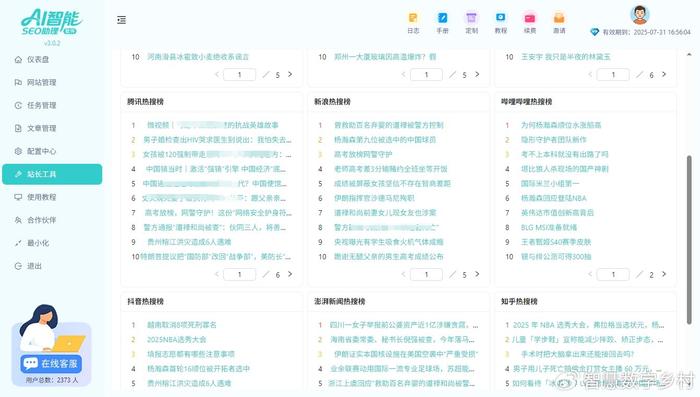The width and height of the screenshot is (700, 397).
Task: Open the 在线客服 online support button
Action: [51, 364]
